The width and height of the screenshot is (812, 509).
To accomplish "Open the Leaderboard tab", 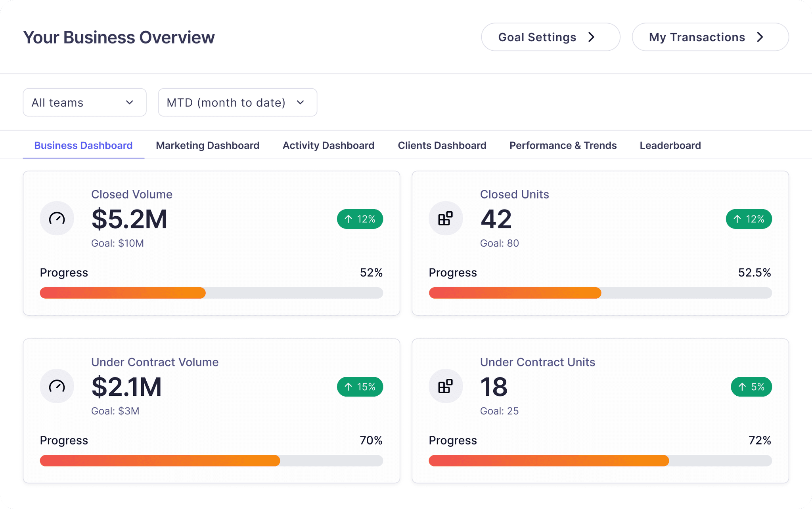I will point(670,145).
